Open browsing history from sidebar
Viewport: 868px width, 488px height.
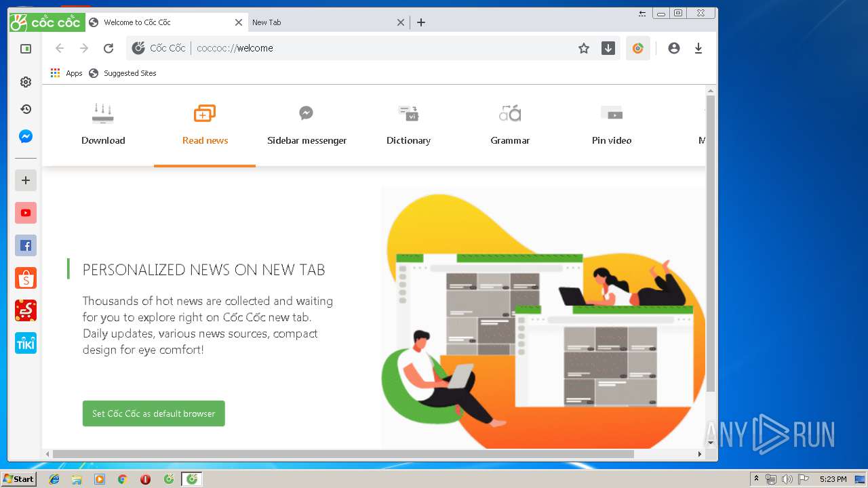(x=26, y=109)
